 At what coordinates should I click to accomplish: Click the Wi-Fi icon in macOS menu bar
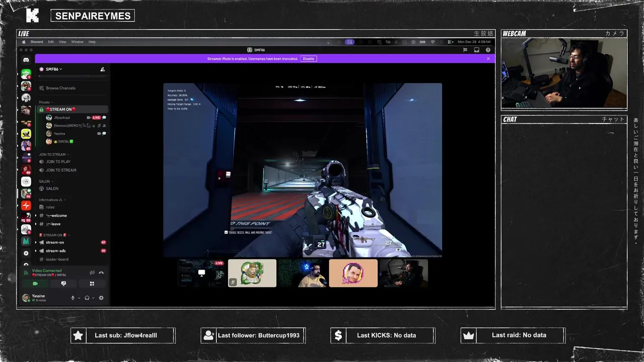pyautogui.click(x=433, y=42)
